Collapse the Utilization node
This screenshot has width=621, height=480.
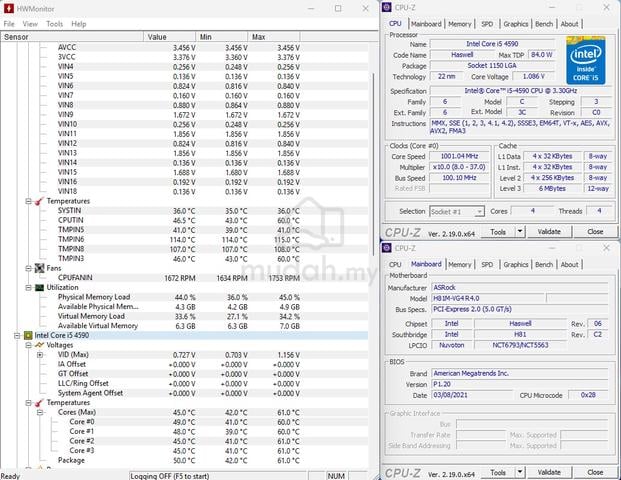[29, 288]
